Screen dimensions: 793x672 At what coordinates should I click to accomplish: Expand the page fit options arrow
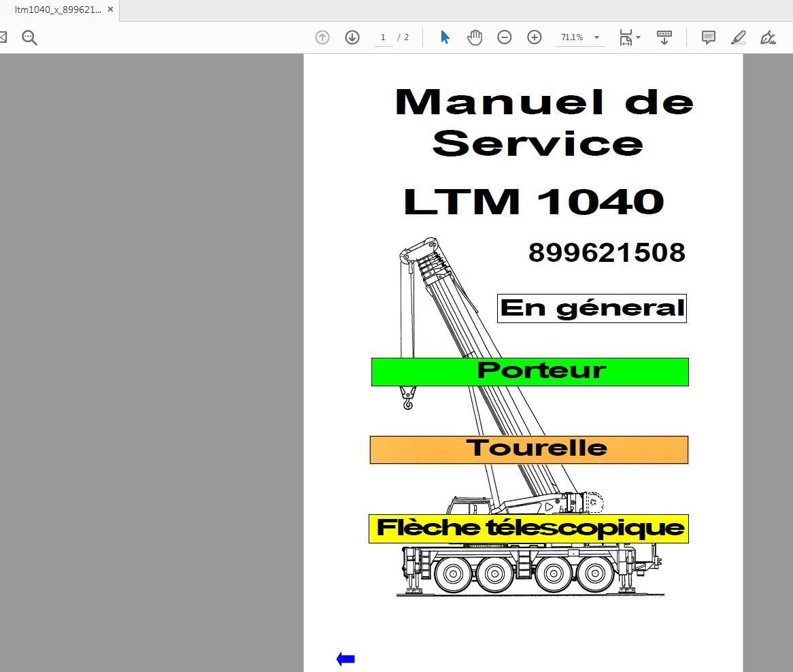coord(638,37)
